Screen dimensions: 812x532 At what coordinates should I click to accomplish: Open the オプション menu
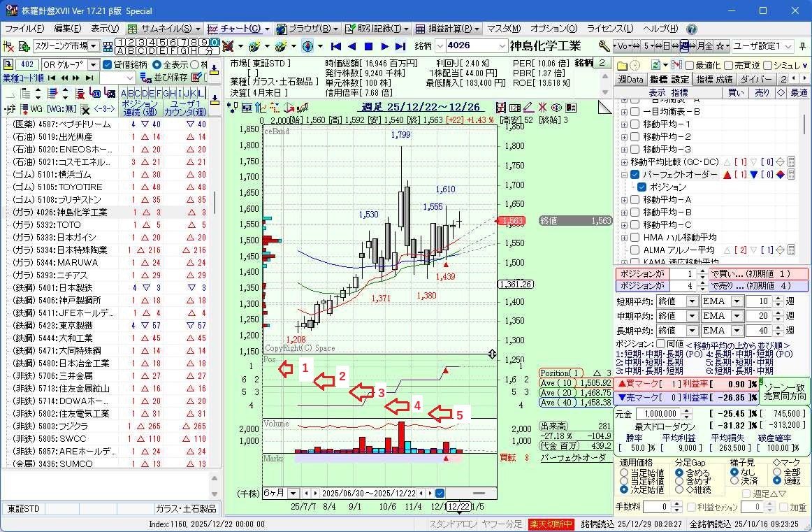point(553,29)
